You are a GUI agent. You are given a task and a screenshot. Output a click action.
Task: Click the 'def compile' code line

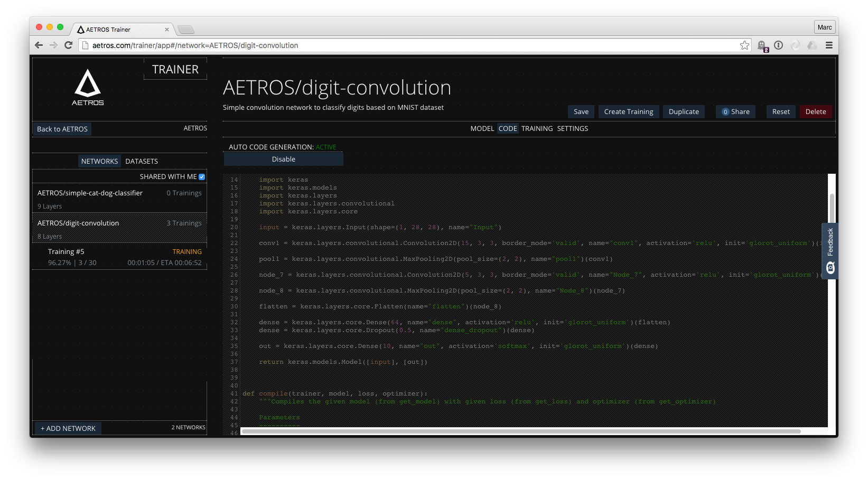tap(335, 394)
